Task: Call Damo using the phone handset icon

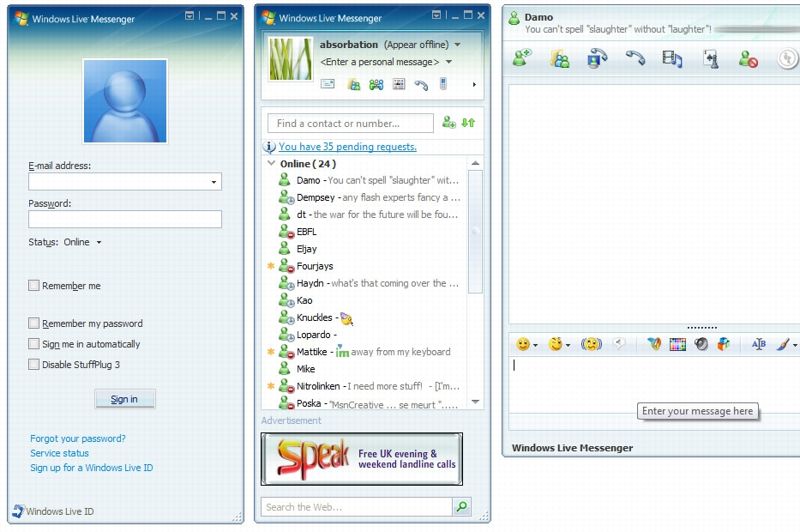Action: [x=635, y=58]
